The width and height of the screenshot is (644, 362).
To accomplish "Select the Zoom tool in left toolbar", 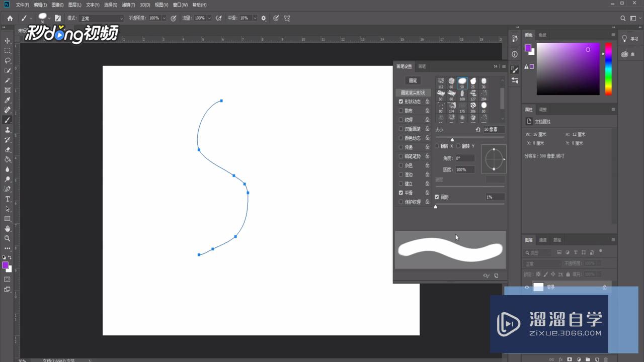I will tap(8, 238).
